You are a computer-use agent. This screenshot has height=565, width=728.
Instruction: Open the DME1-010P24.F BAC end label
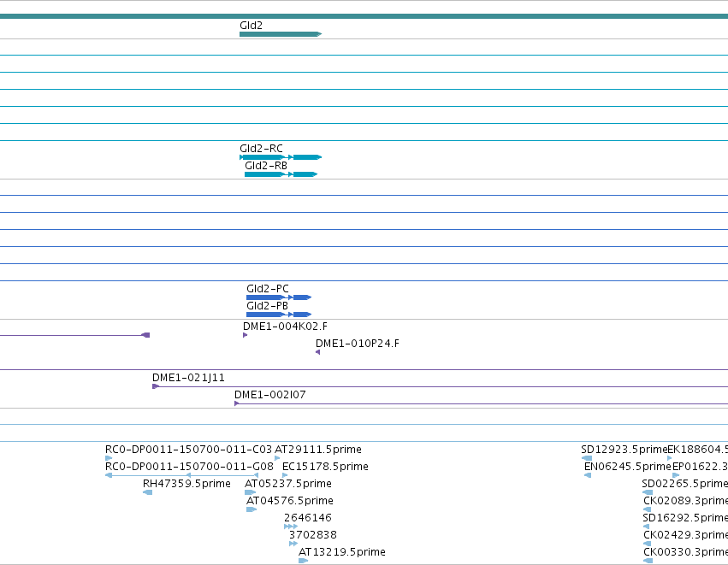[357, 344]
